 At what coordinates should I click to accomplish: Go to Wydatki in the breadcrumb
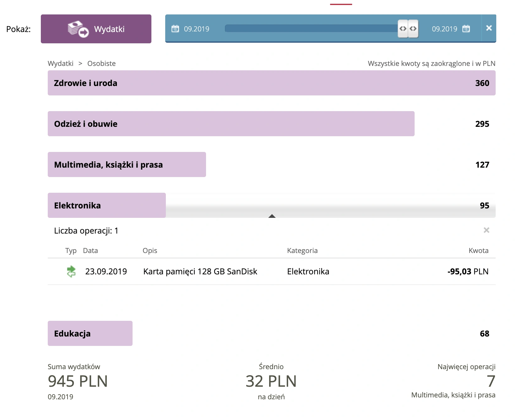(60, 63)
